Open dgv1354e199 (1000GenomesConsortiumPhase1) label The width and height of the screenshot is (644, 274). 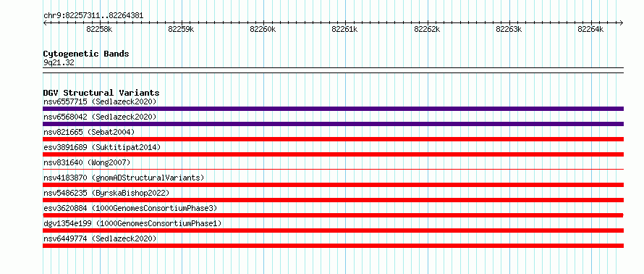pyautogui.click(x=132, y=223)
